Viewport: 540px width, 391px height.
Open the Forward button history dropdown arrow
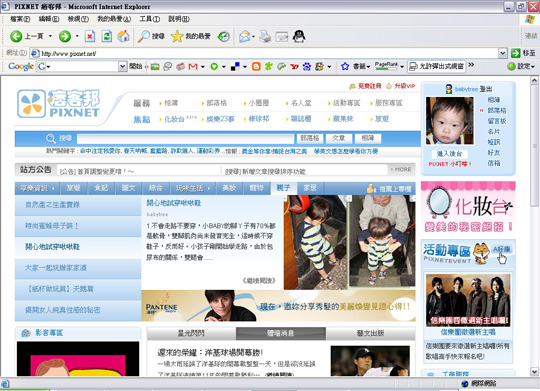pos(77,36)
